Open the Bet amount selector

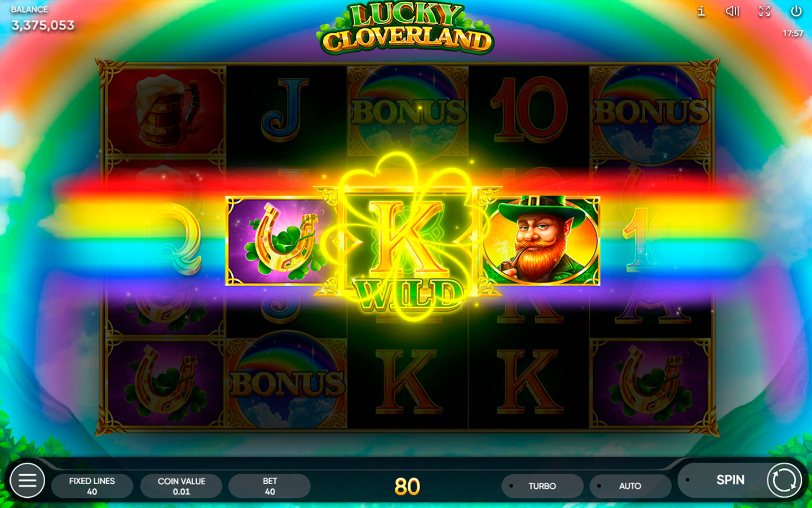coord(270,486)
